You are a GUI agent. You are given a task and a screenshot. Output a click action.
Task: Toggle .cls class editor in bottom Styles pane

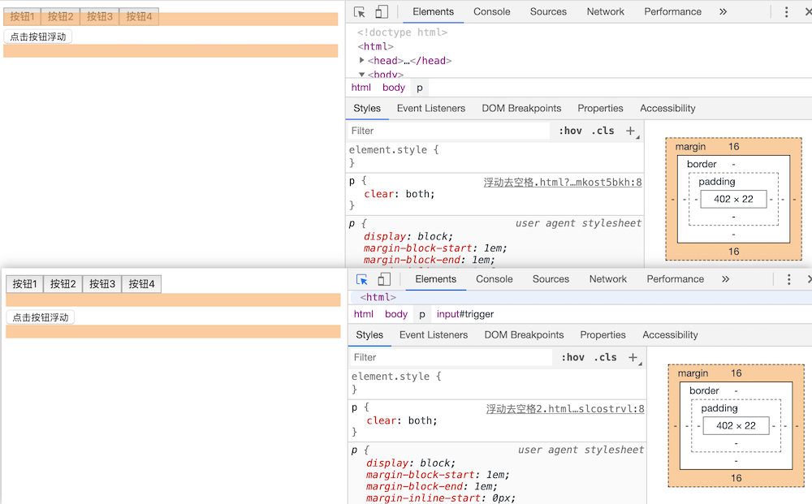pos(606,358)
